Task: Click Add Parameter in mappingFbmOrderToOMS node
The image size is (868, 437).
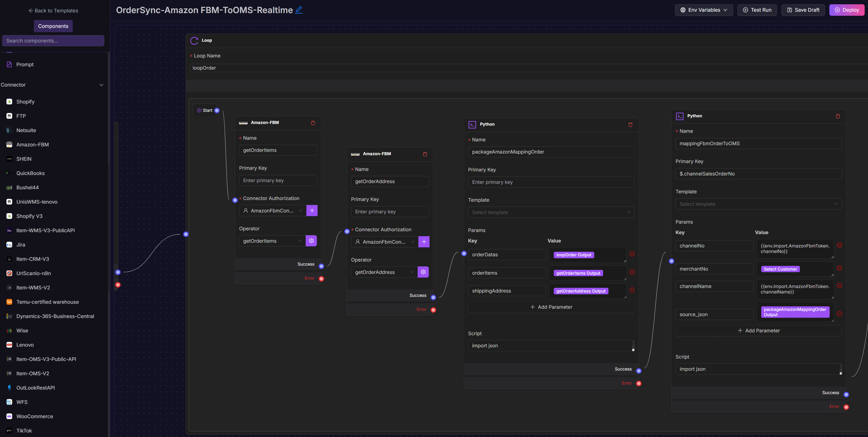Action: pyautogui.click(x=758, y=331)
